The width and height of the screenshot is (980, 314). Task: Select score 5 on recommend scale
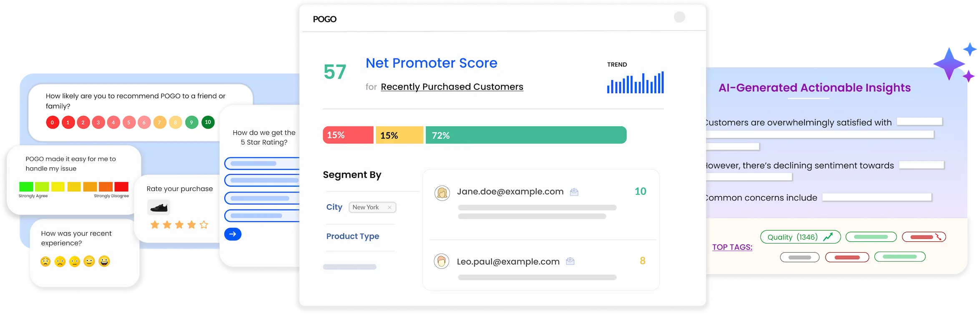(129, 122)
